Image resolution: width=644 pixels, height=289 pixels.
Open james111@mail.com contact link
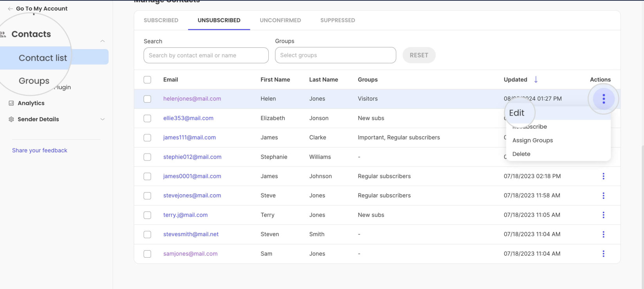pos(189,137)
